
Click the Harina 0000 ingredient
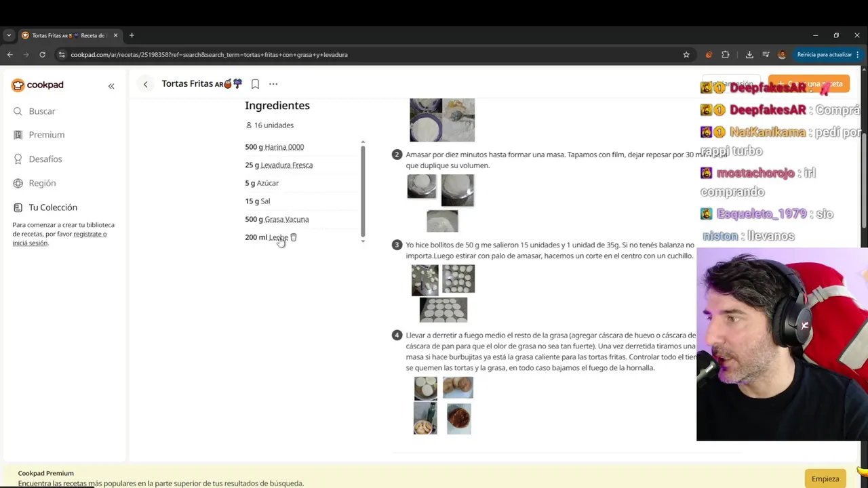click(x=284, y=147)
